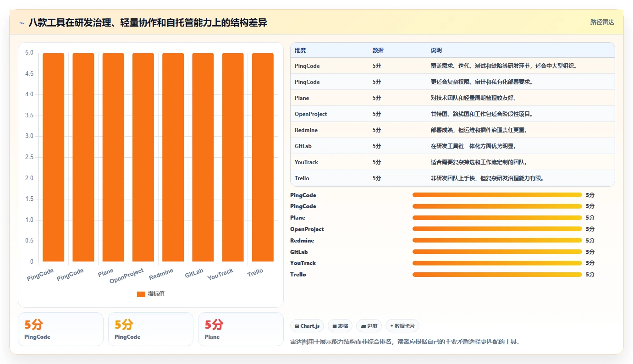Select the Chart.js tag
Image resolution: width=633 pixels, height=364 pixels.
[307, 326]
